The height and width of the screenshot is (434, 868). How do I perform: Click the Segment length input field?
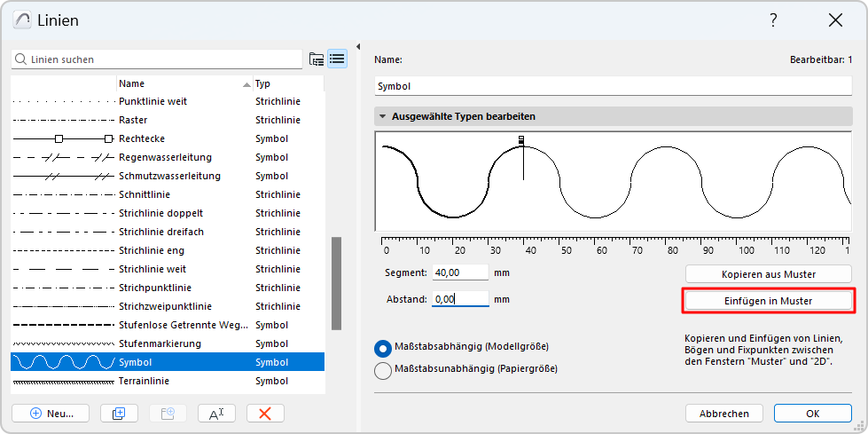[459, 272]
